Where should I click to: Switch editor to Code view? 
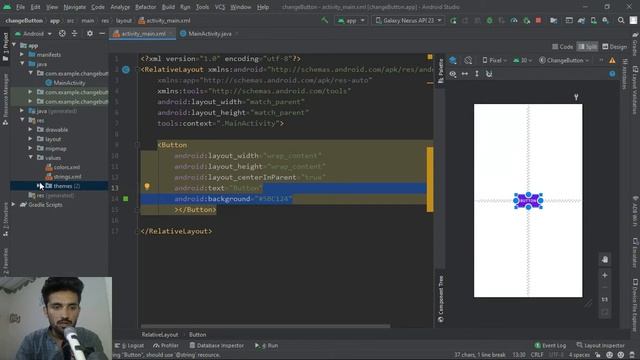[x=562, y=47]
